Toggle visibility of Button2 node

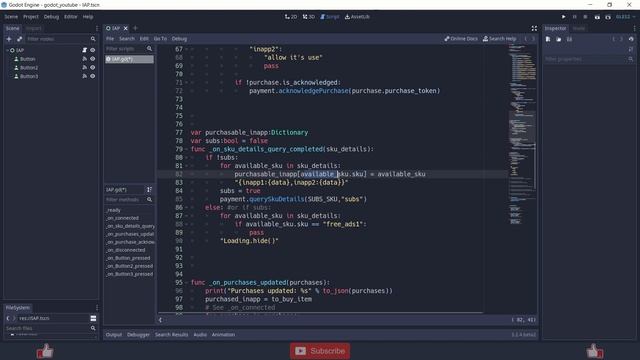click(93, 67)
